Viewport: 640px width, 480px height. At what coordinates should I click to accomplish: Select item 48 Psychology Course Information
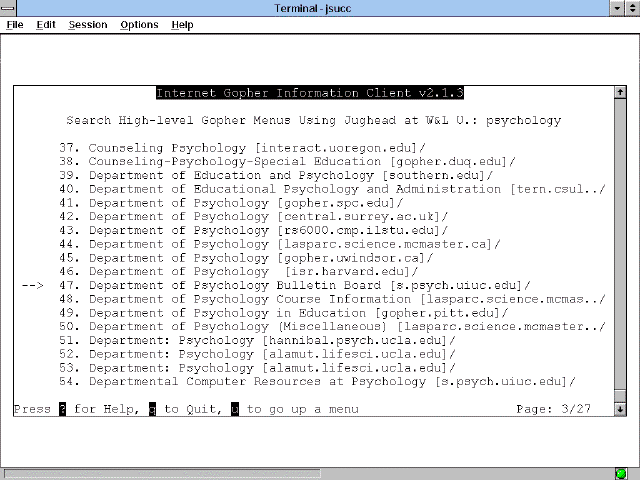332,299
